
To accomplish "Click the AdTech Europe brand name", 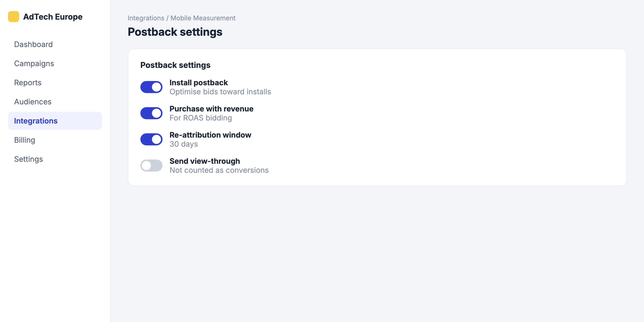I will tap(53, 17).
